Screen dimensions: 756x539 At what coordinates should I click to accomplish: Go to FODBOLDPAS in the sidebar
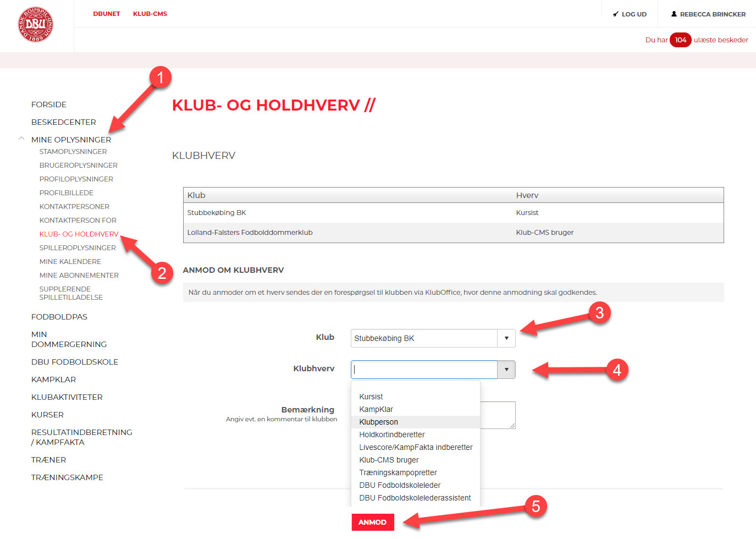[59, 317]
